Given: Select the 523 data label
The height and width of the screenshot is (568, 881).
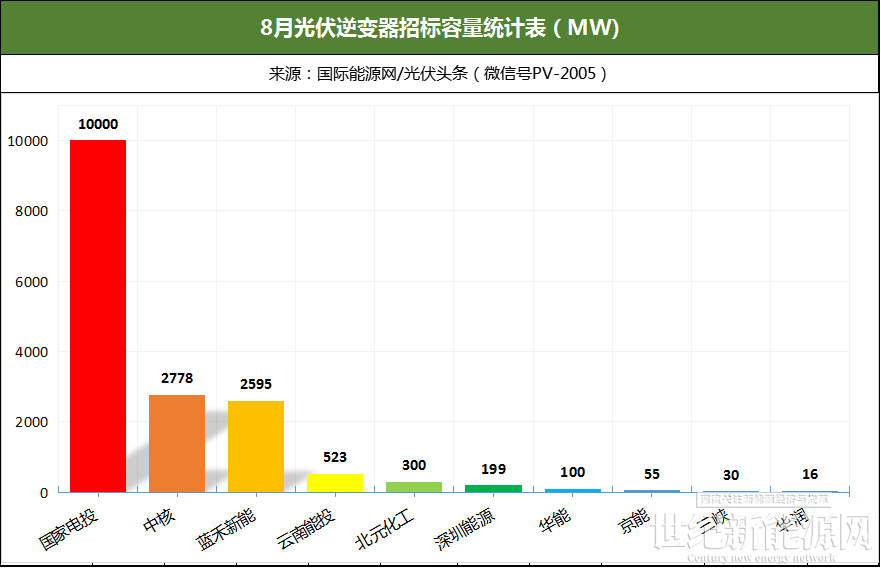Looking at the screenshot, I should [x=335, y=457].
